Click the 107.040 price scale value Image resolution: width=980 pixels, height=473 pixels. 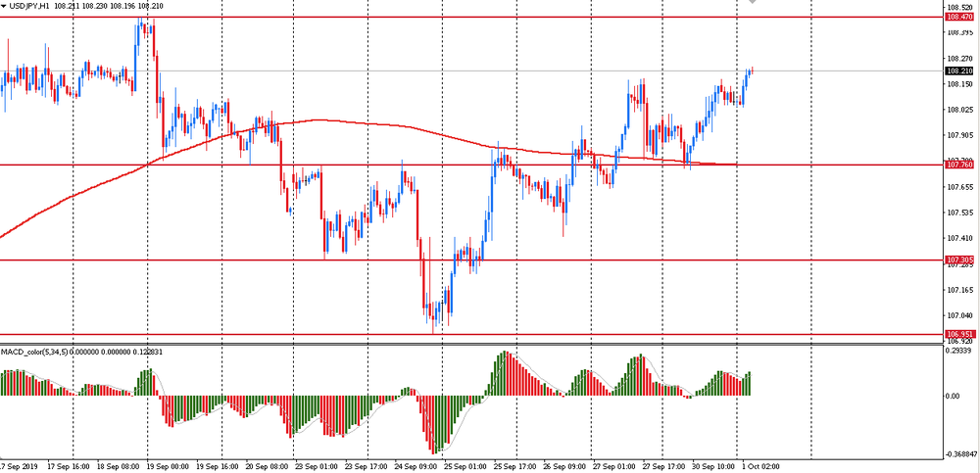tap(960, 315)
